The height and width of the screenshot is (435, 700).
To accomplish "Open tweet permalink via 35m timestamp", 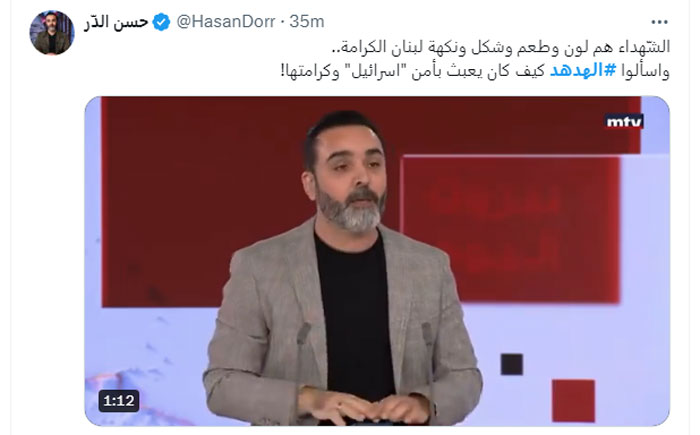I will (307, 21).
